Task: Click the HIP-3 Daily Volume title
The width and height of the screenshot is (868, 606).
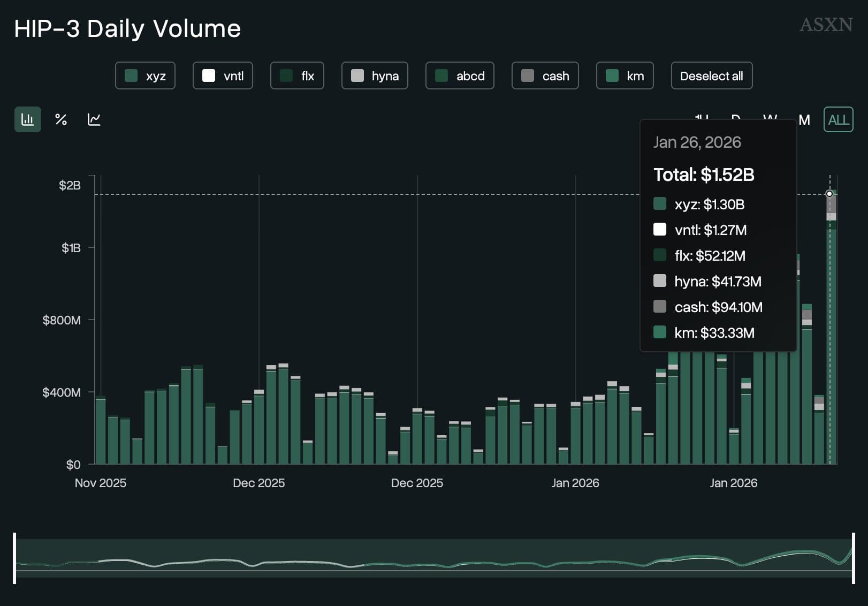Action: [127, 28]
